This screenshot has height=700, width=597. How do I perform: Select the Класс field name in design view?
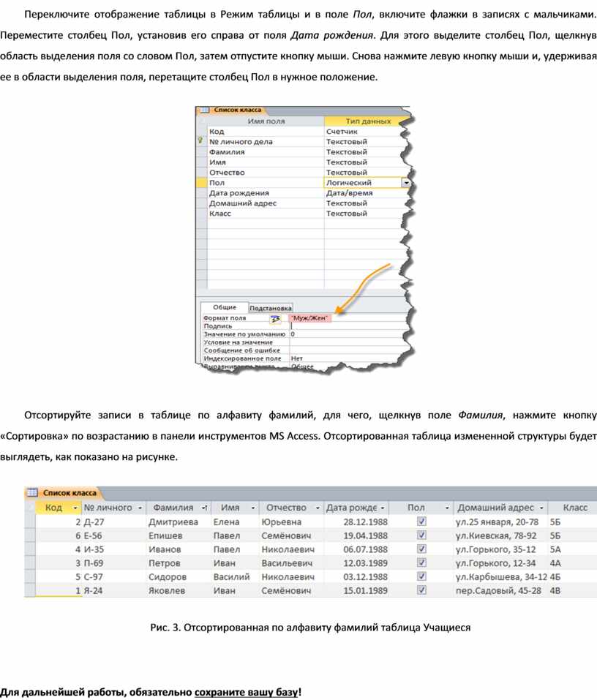pos(220,214)
